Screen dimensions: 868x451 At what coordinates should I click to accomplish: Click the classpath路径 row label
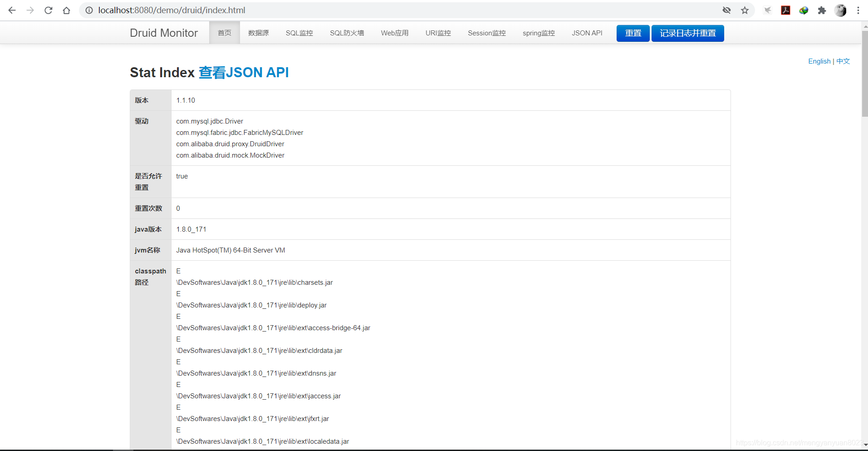[x=151, y=277]
